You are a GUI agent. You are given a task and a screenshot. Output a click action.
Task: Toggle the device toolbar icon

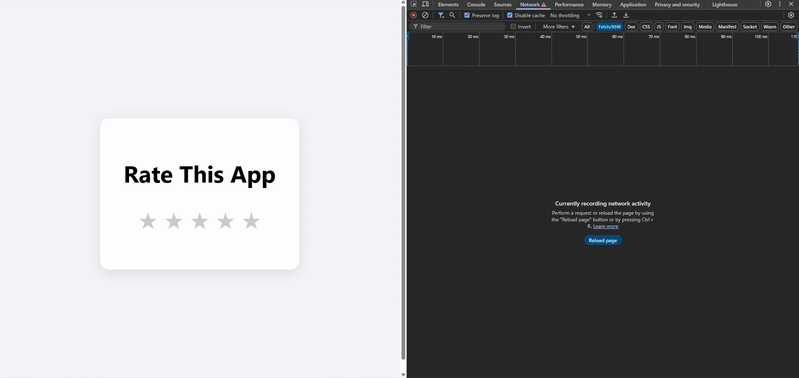pyautogui.click(x=425, y=4)
